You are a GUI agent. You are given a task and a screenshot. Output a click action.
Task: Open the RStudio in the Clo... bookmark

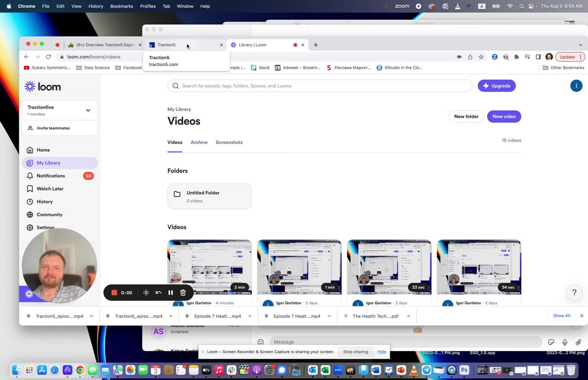pos(399,67)
